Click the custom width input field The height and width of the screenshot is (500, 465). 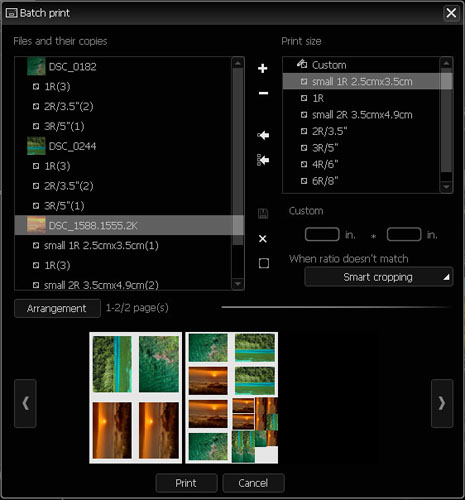coord(322,234)
